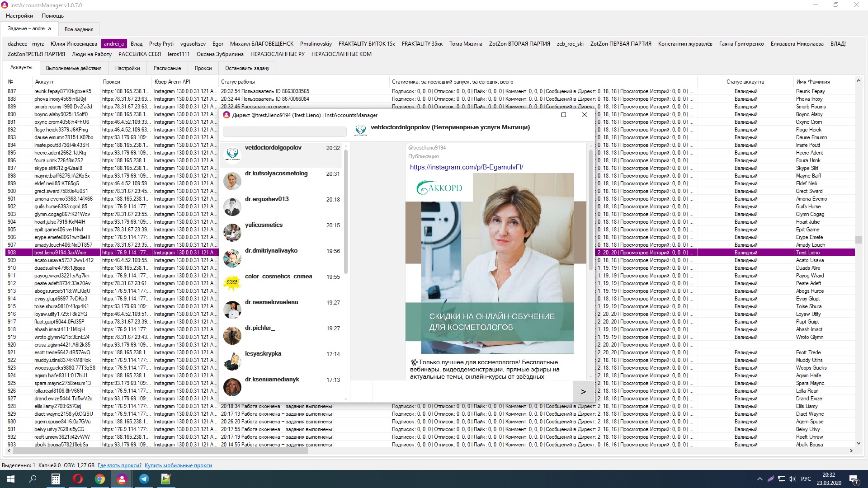
Task: Open Opera browser from taskbar
Action: (78, 479)
